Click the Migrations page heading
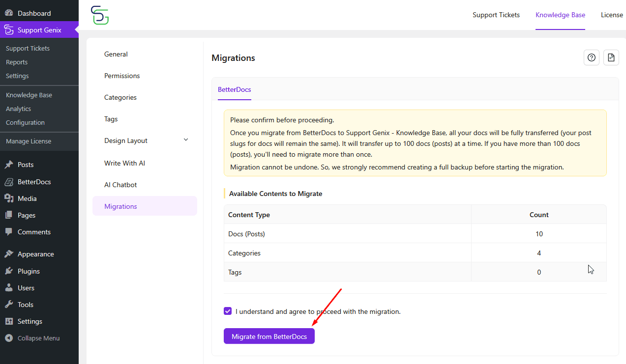Image resolution: width=626 pixels, height=364 pixels. click(x=233, y=58)
